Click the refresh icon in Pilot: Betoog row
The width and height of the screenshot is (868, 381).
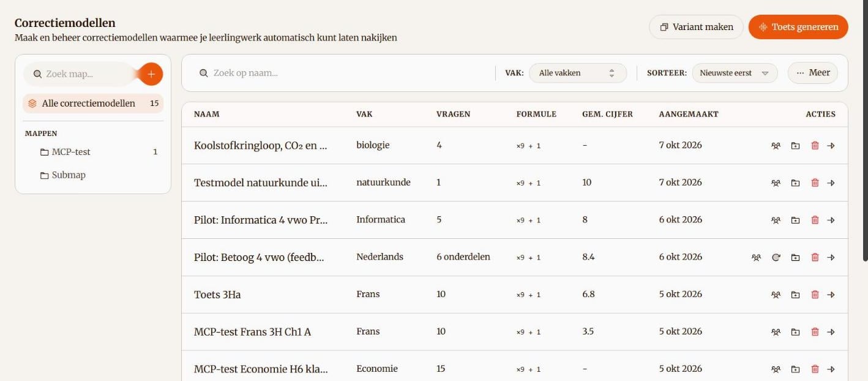[x=776, y=258]
